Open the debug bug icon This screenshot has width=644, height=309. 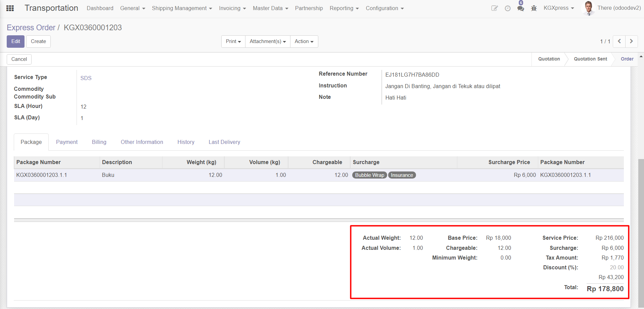tap(534, 8)
